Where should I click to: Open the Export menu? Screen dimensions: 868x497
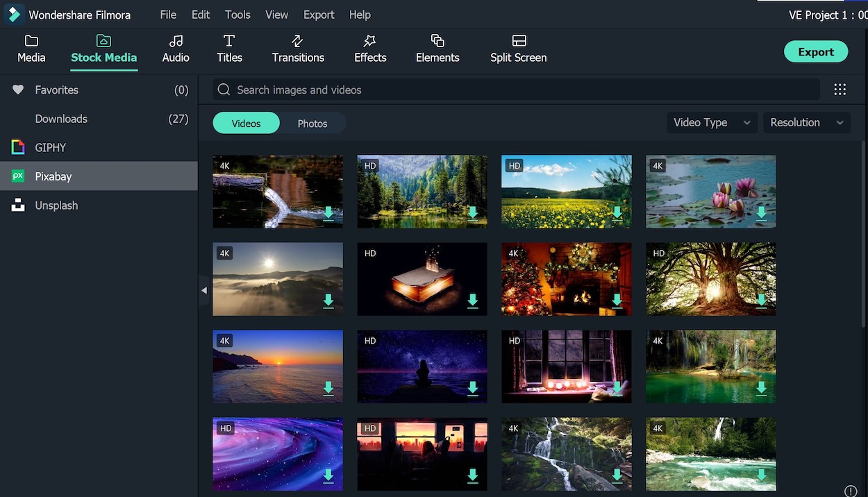pyautogui.click(x=319, y=15)
